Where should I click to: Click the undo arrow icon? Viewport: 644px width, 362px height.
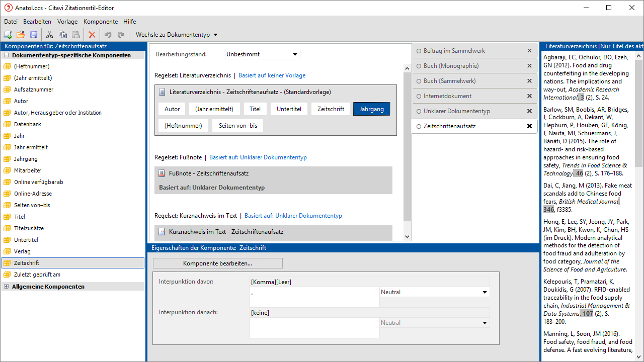coord(108,35)
